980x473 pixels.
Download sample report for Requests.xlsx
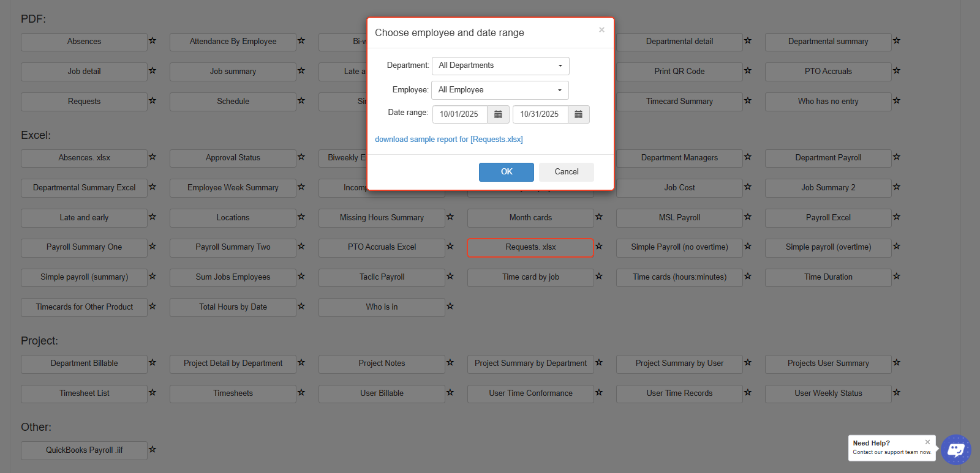tap(448, 140)
